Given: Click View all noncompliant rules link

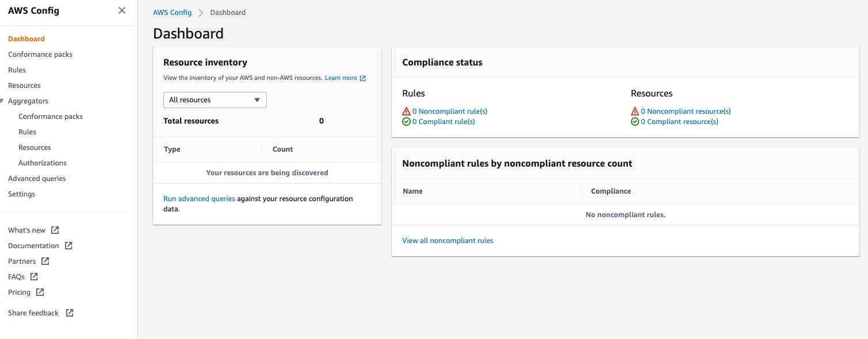Looking at the screenshot, I should [448, 241].
